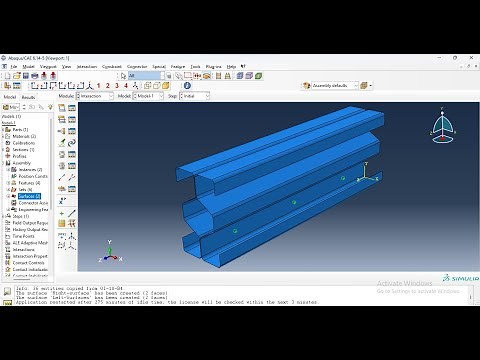Click the Create Wire Feature tool
The image size is (480, 360).
(x=62, y=178)
